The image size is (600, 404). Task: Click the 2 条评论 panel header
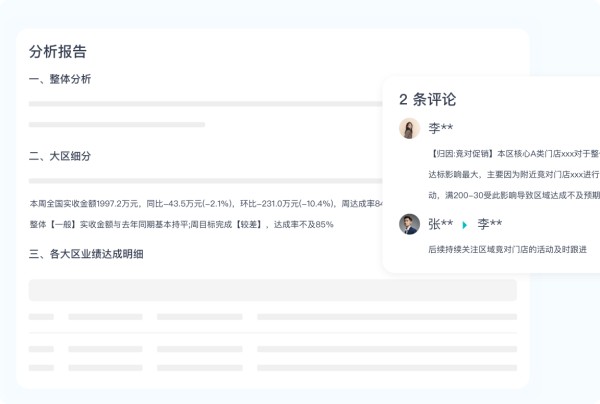(x=427, y=99)
